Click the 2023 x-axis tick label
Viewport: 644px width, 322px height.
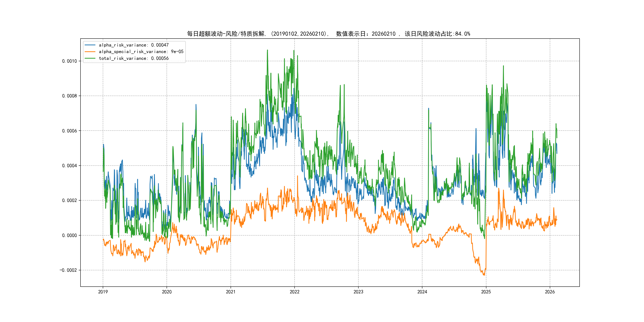(x=358, y=292)
